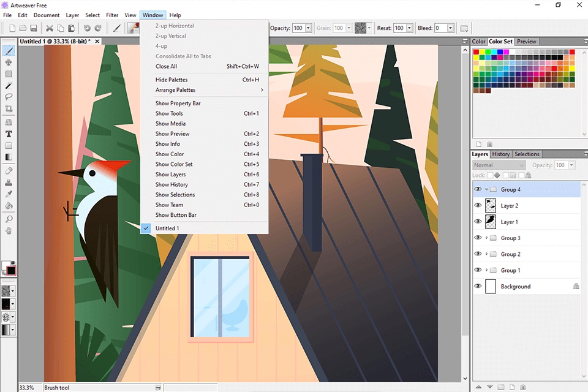Select the Layer 2 thumbnail
588x392 pixels.
491,206
